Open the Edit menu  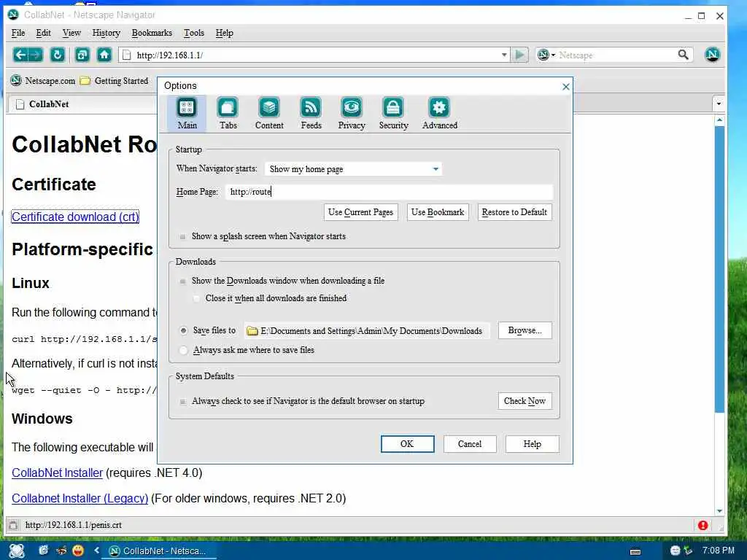coord(43,33)
